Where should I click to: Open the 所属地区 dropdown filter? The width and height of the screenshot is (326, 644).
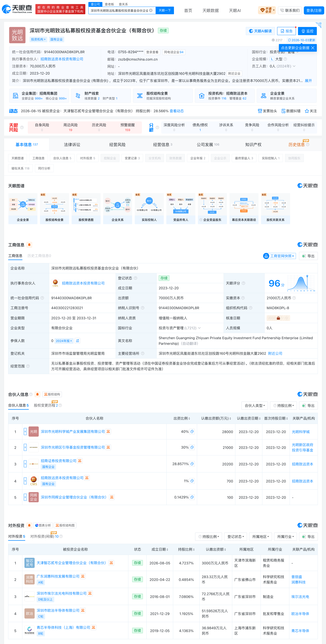260,536
